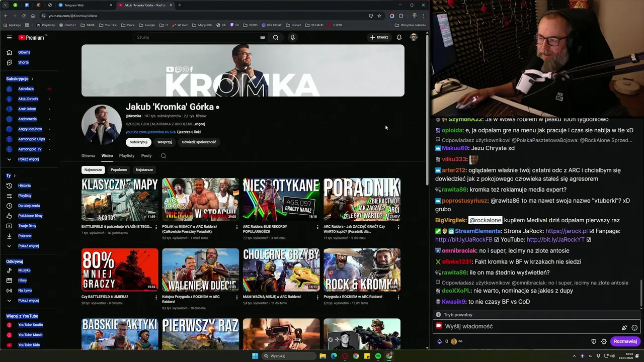
Task: Switch to channel Wideo tab
Action: point(107,156)
